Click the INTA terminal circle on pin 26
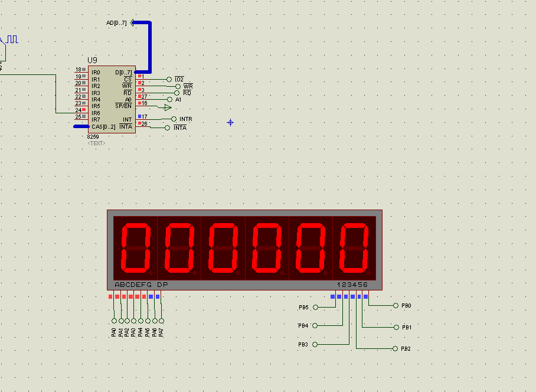 tap(167, 128)
